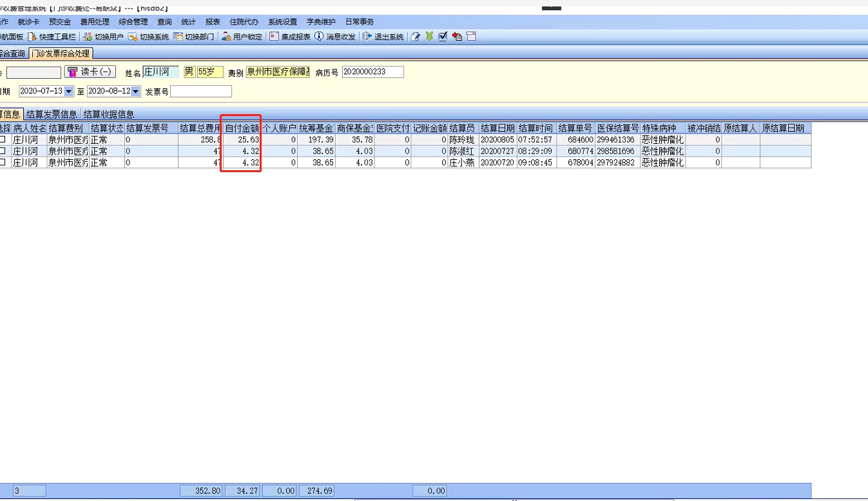Click the 结算日期 column header
The image size is (868, 501).
(x=497, y=128)
